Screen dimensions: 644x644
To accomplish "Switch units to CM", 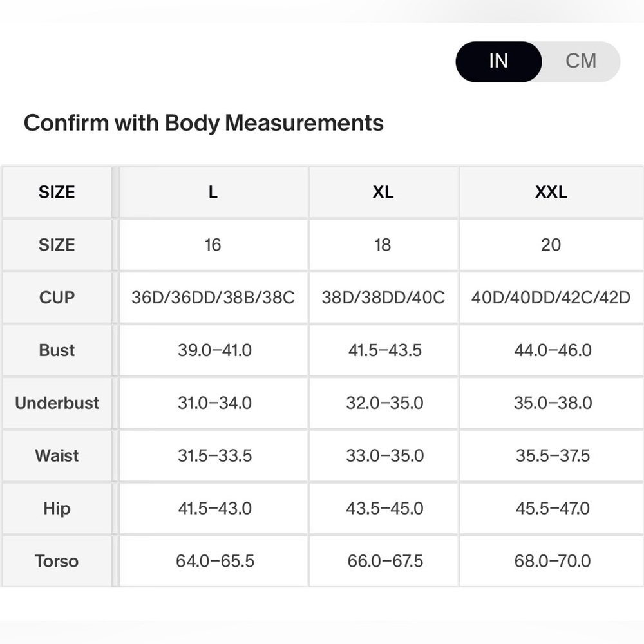I will point(581,61).
